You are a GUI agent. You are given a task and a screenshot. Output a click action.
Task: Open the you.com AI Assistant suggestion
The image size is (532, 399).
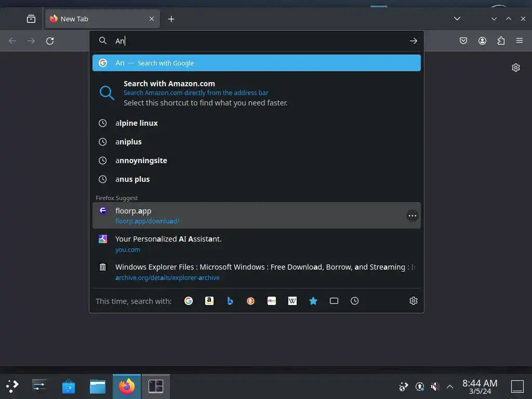[x=257, y=244]
